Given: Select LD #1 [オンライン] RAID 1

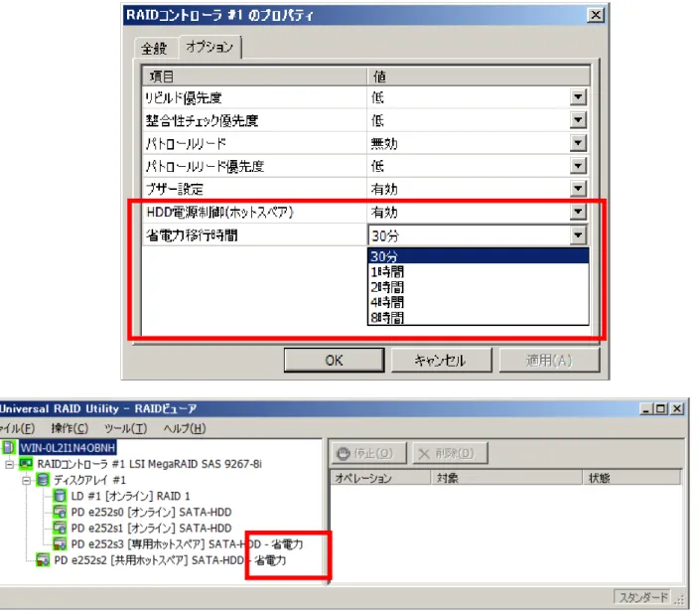Looking at the screenshot, I should 130,496.
